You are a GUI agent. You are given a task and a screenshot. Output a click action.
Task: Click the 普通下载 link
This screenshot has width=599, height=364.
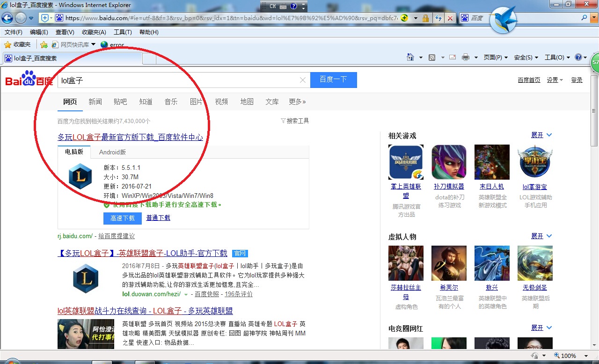point(158,218)
